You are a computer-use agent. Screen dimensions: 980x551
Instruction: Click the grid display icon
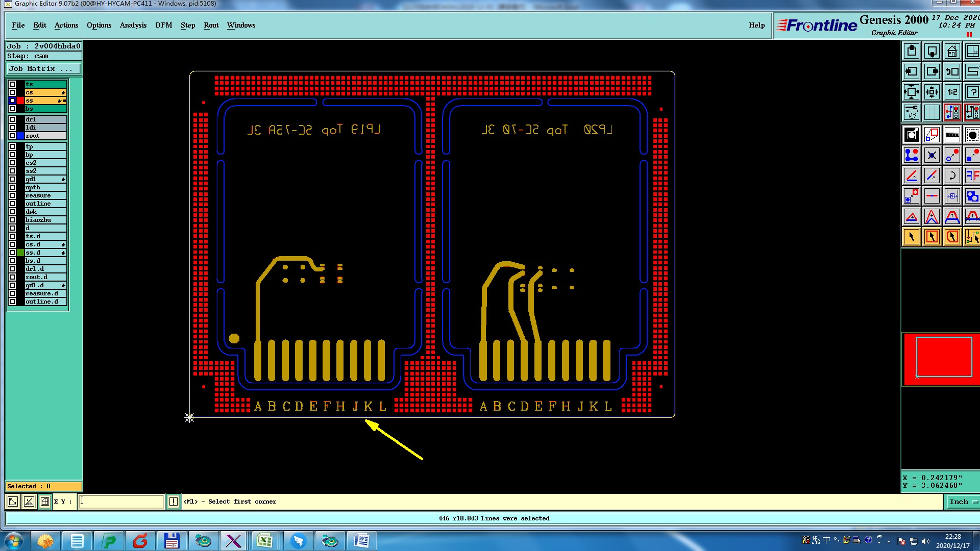[x=932, y=112]
